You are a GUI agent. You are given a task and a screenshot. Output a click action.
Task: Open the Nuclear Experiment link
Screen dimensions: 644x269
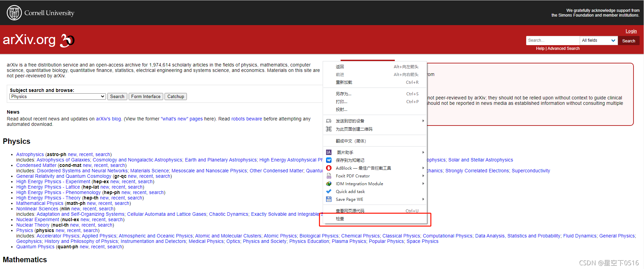[x=38, y=219]
